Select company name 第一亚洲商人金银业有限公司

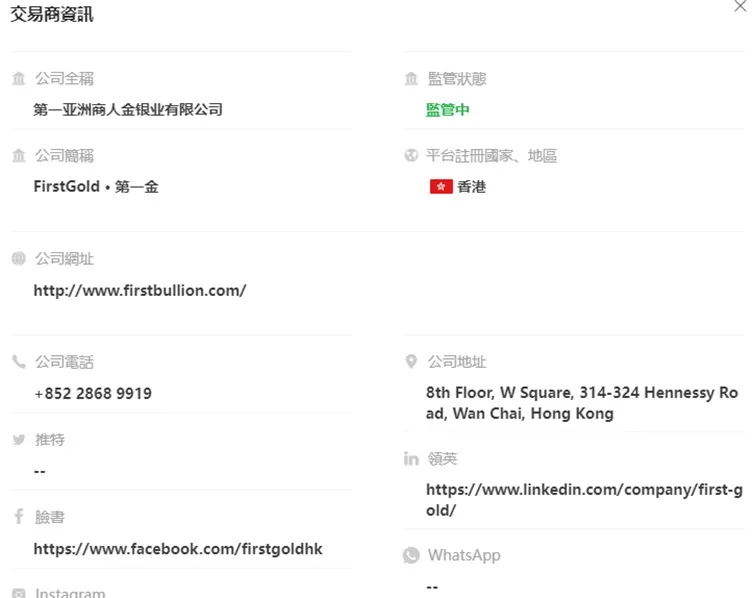(x=128, y=110)
